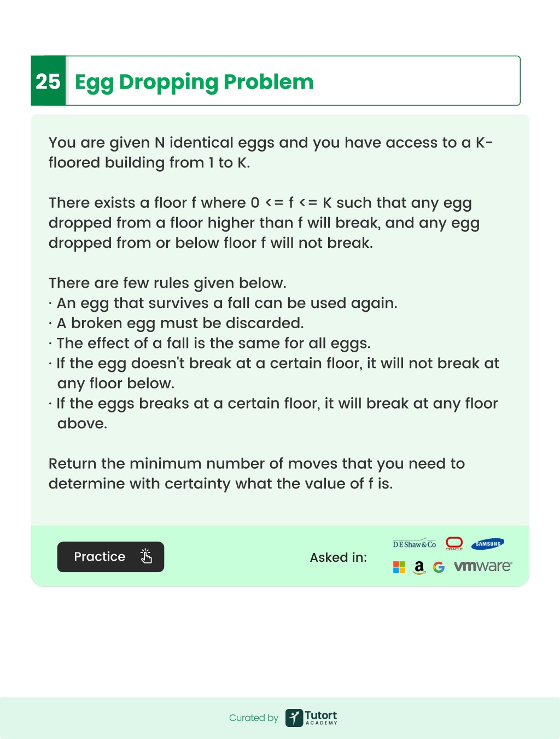560x739 pixels.
Task: Click the blue Samsung oval logo
Action: point(488,544)
